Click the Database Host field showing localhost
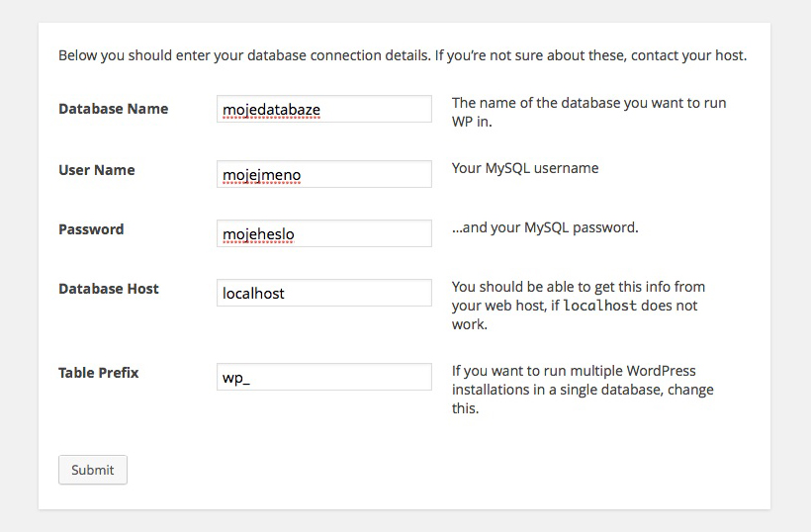811x532 pixels. (x=323, y=293)
